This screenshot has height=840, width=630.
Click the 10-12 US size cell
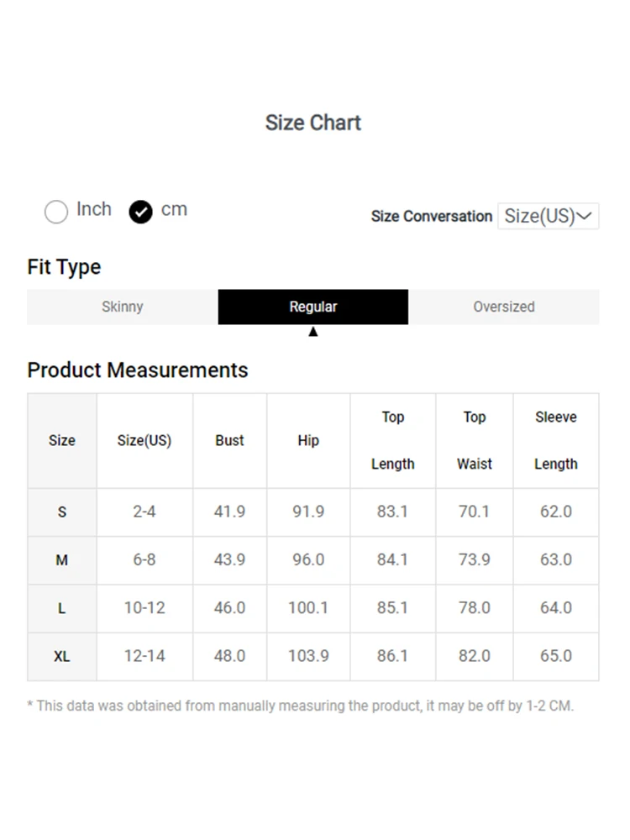coord(144,608)
